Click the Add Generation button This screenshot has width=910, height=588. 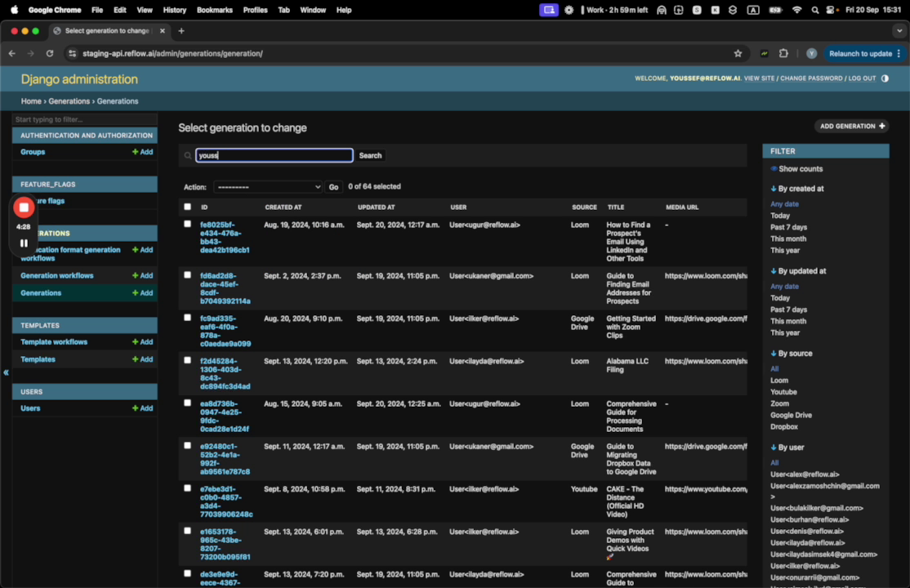point(852,127)
